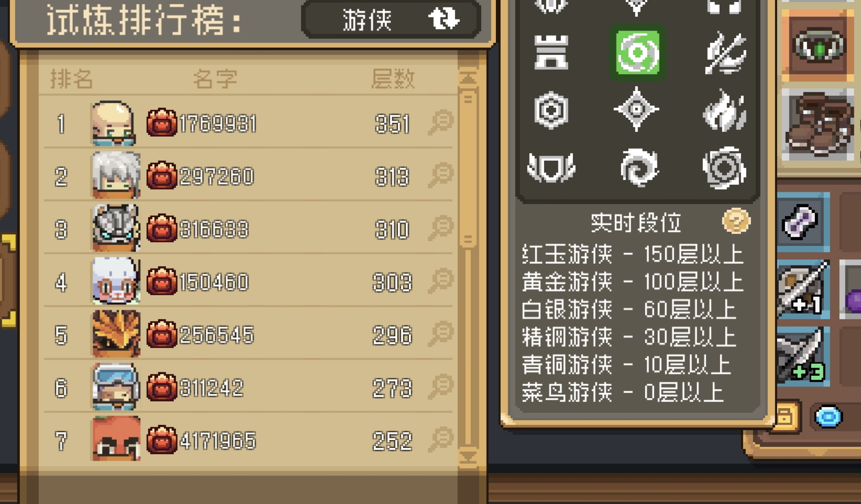861x504 pixels.
Task: Select the spiral vortex class icon
Action: coord(637,167)
